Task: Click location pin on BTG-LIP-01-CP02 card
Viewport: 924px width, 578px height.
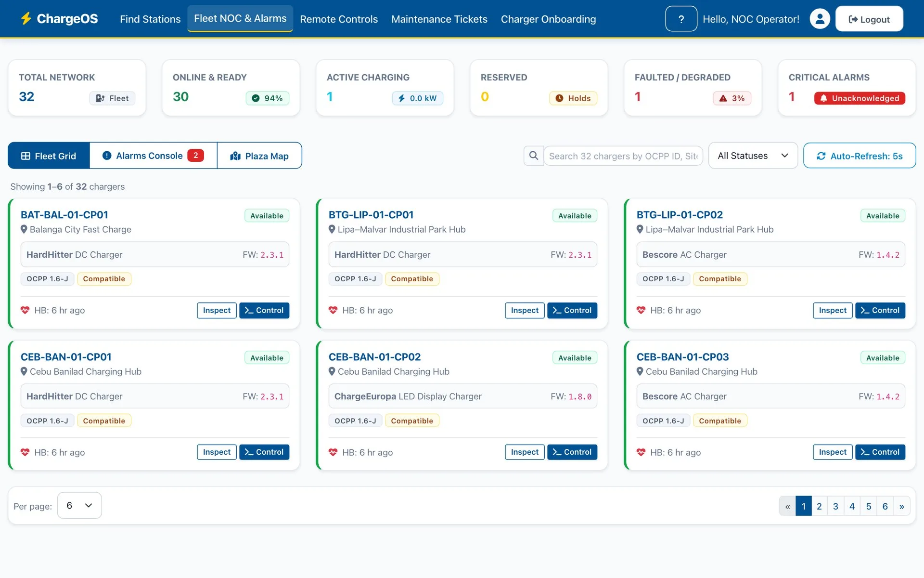Action: click(640, 229)
